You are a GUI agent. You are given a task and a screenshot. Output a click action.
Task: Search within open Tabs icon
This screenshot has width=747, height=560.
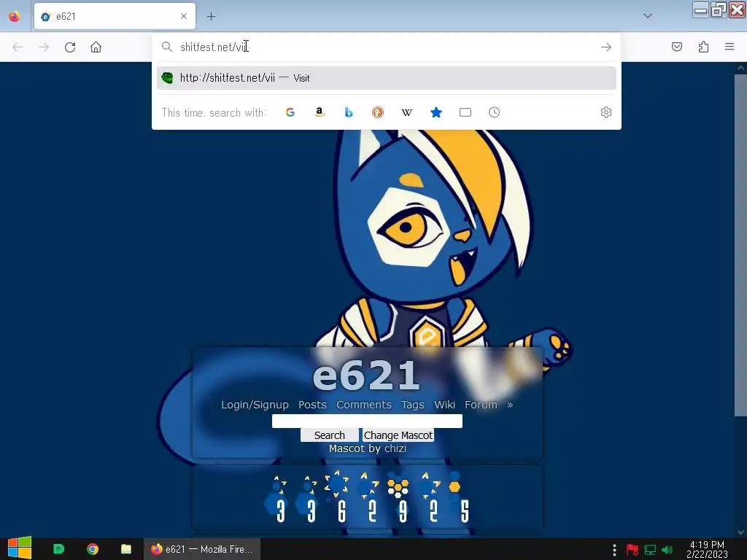(x=465, y=112)
